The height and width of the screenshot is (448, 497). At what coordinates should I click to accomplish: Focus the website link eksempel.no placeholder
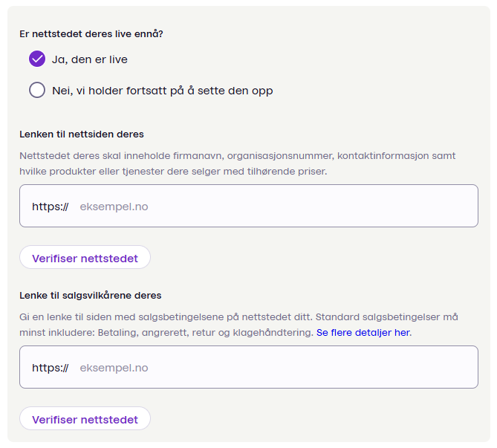pos(114,207)
